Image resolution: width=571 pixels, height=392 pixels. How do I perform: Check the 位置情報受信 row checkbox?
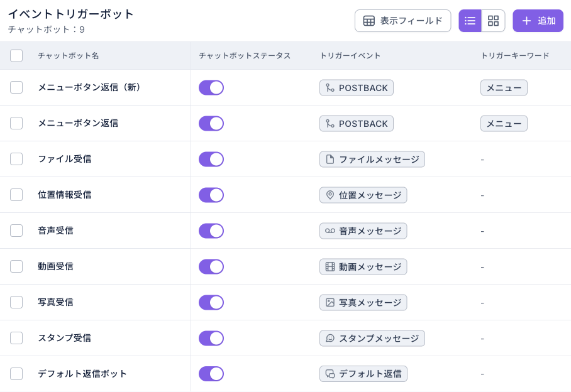coord(16,195)
